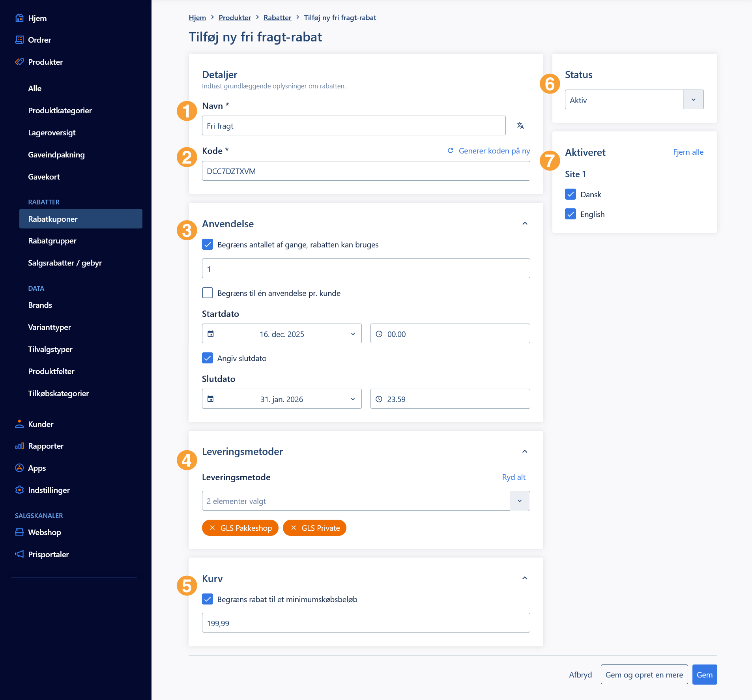The height and width of the screenshot is (700, 752).
Task: Collapse the Anvendelse section
Action: 525,223
